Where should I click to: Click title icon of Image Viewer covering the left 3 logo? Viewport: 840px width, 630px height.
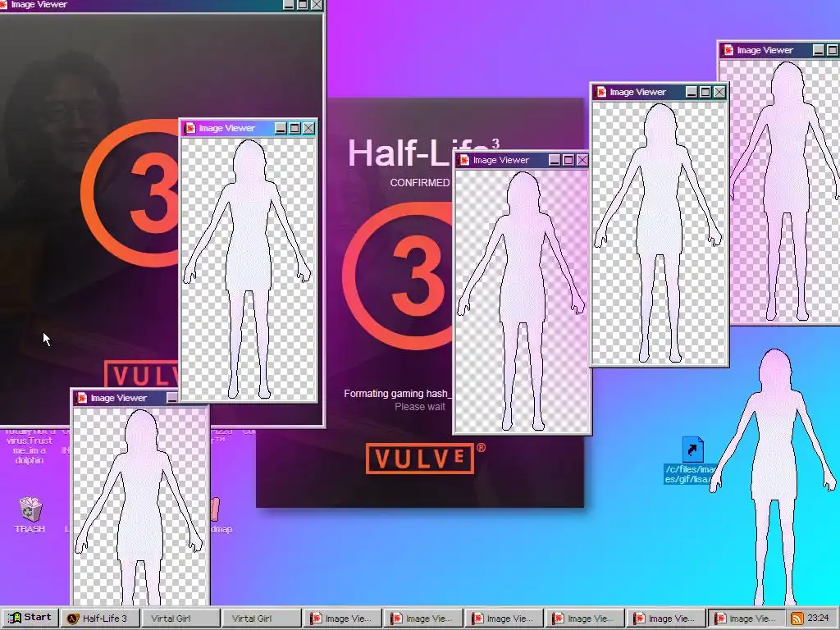click(190, 128)
